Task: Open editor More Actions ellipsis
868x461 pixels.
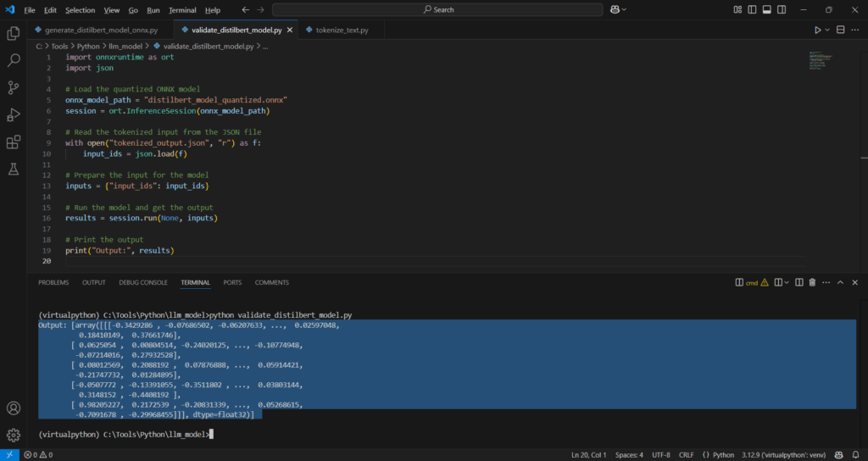Action: coord(855,30)
